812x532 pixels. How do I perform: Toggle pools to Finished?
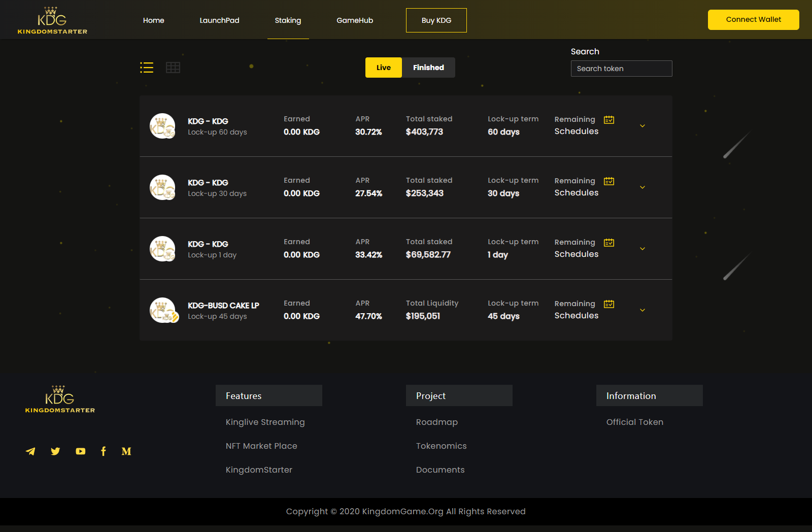pyautogui.click(x=428, y=68)
